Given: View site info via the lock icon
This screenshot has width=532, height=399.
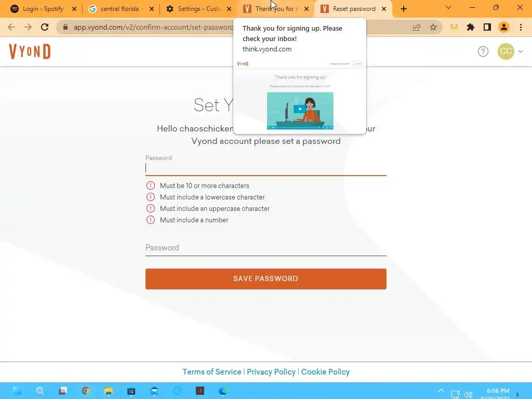Looking at the screenshot, I should (65, 27).
